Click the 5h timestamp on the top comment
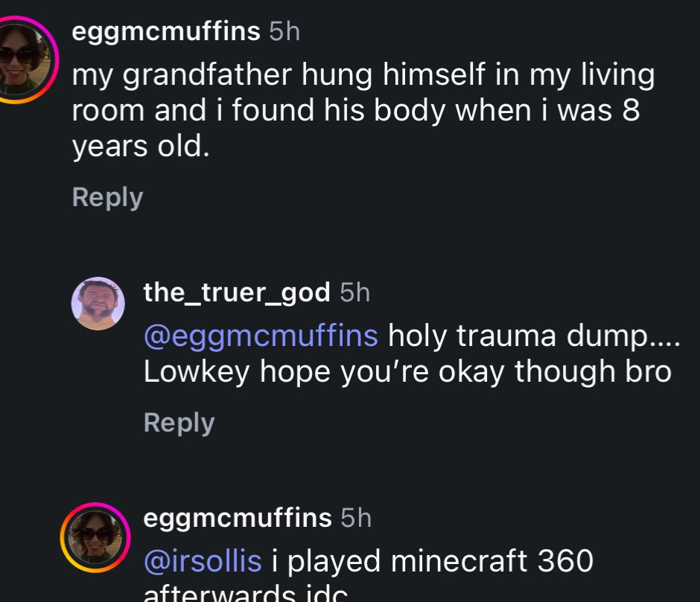This screenshot has height=602, width=700. click(284, 32)
